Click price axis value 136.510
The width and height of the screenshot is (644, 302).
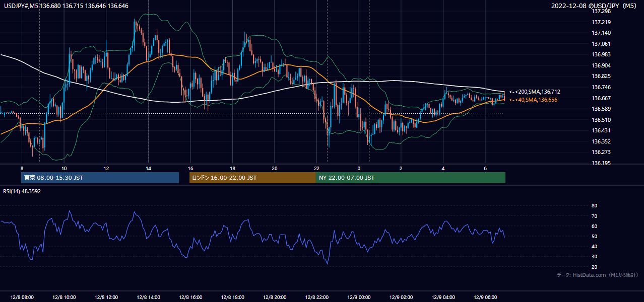click(x=601, y=120)
